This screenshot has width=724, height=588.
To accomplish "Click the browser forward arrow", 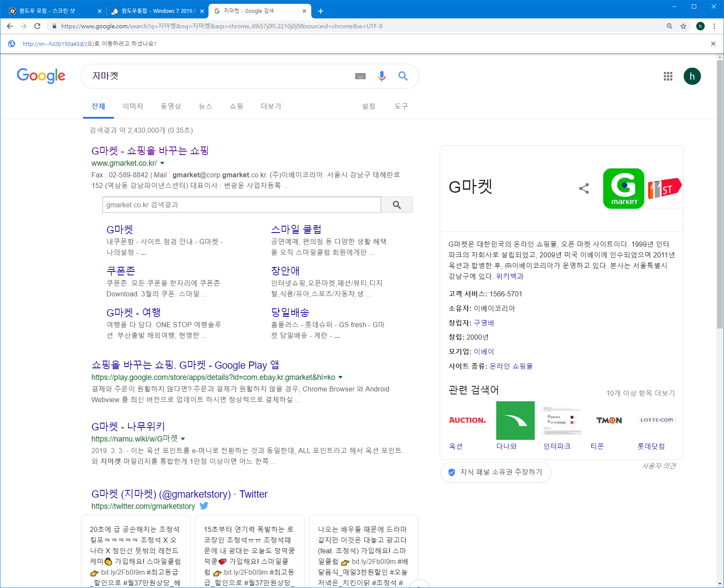I will pos(24,26).
